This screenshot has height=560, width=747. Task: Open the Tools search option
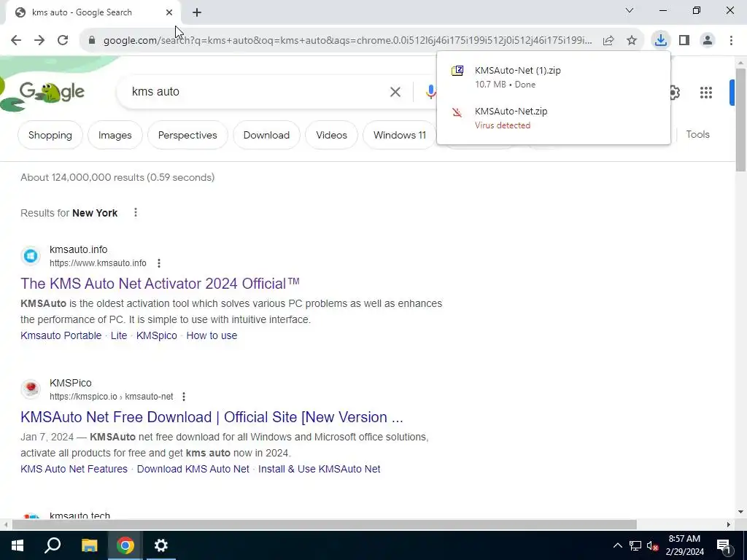click(x=697, y=135)
